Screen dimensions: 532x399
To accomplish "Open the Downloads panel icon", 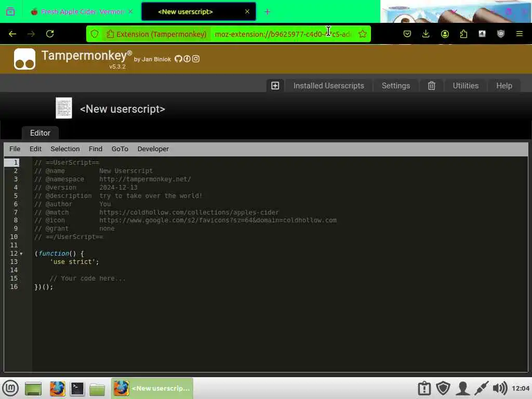I will coord(426,34).
